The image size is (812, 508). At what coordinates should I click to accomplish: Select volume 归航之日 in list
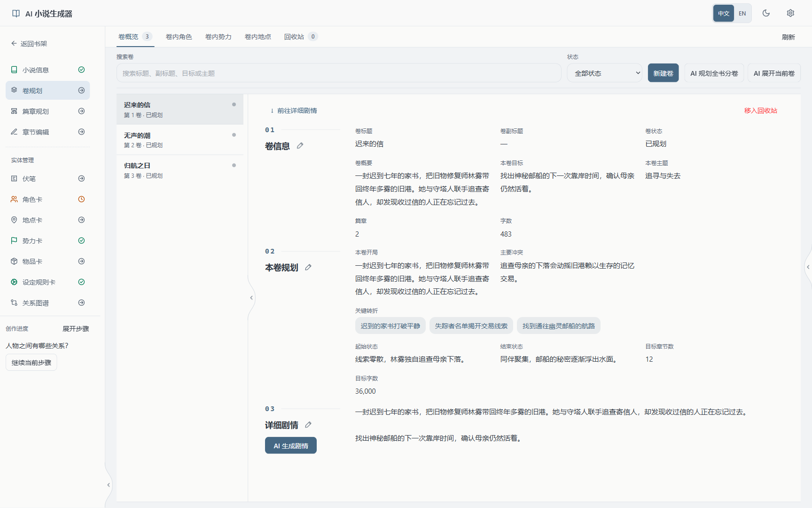pos(180,170)
